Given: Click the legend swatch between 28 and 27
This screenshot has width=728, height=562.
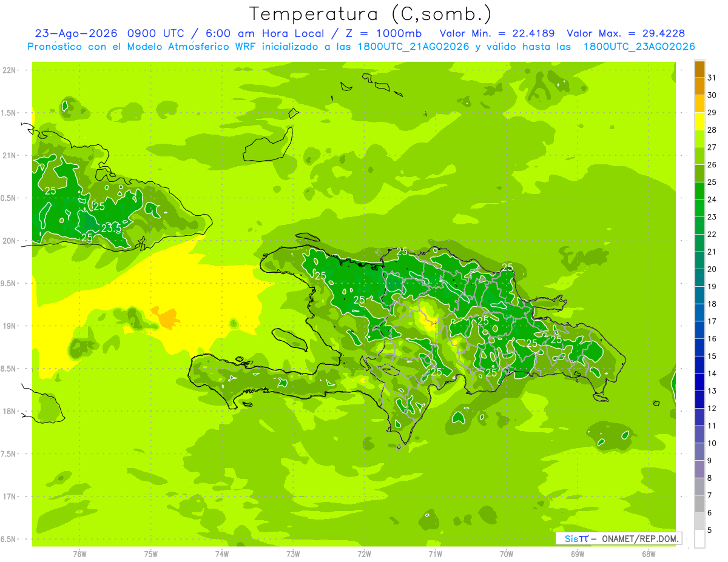Looking at the screenshot, I should [x=699, y=138].
